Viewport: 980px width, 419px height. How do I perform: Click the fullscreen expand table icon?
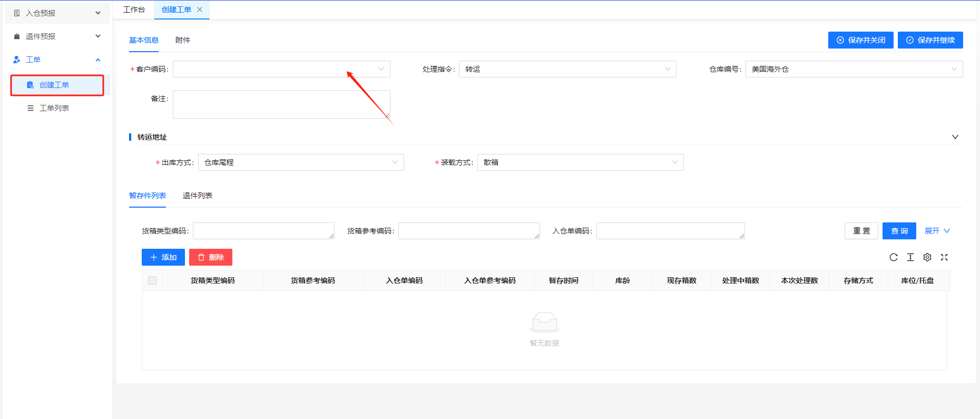coord(944,257)
